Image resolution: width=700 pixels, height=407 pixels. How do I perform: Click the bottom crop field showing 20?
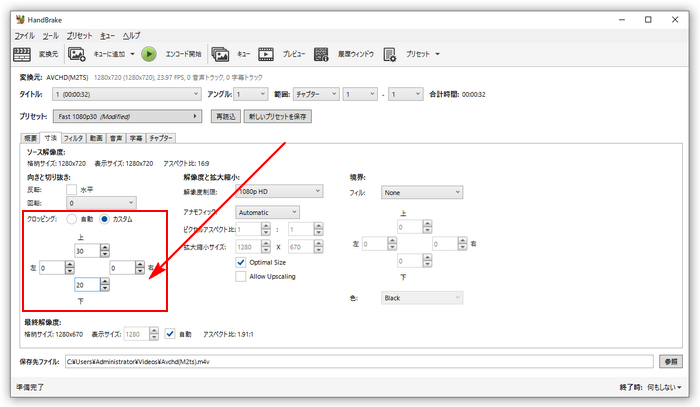87,285
